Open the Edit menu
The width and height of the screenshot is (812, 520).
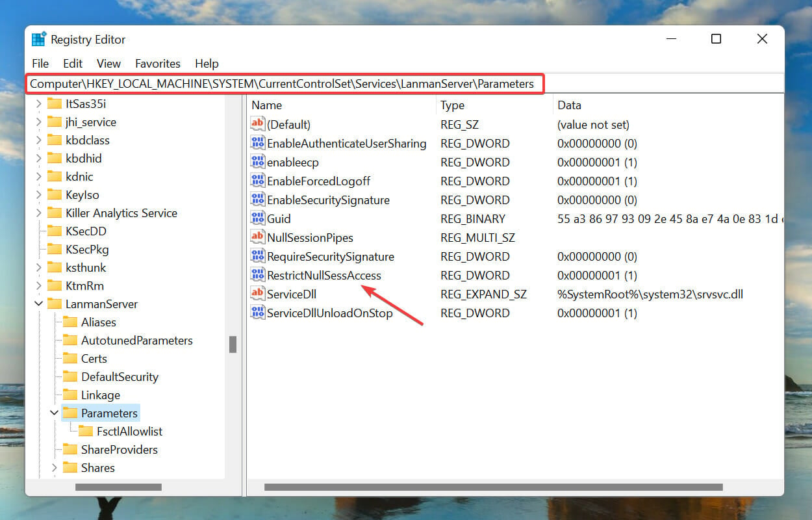click(73, 63)
